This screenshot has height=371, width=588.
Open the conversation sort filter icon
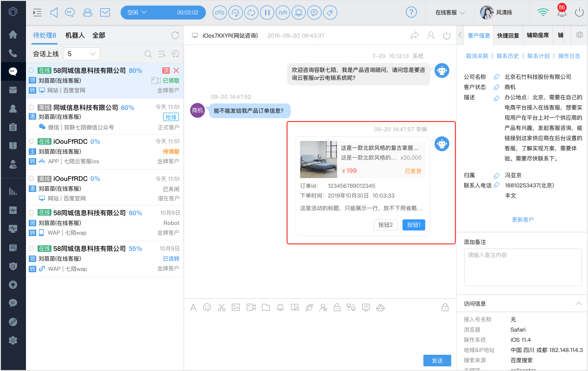point(162,54)
